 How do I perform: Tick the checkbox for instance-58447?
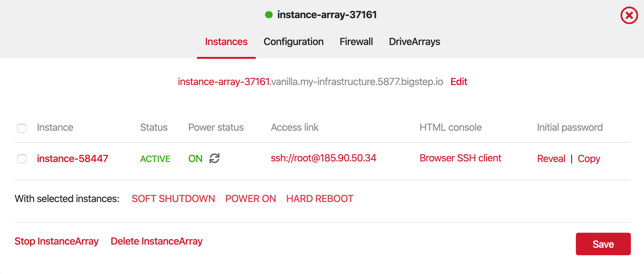22,159
